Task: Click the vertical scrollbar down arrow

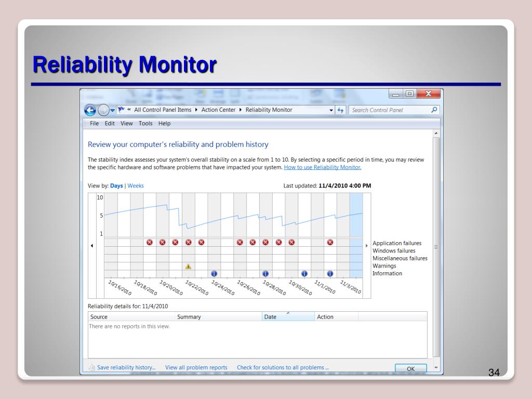Action: click(436, 367)
